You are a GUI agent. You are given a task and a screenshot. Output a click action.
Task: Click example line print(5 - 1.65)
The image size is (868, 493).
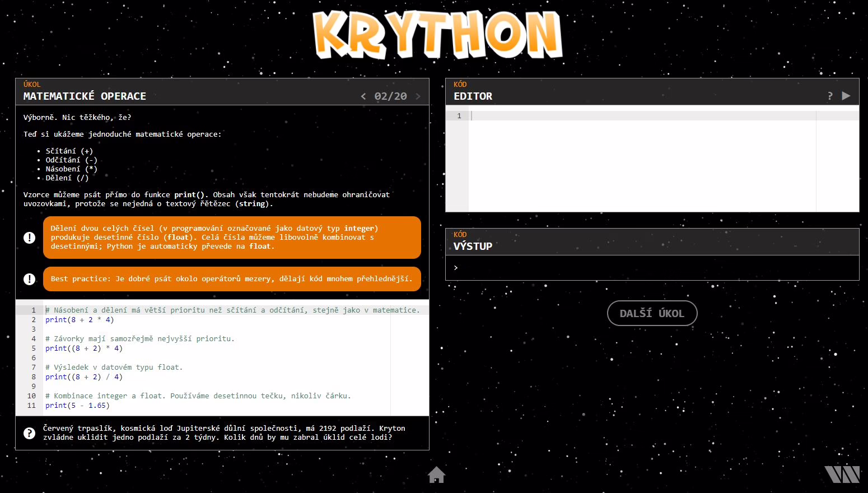[77, 406]
